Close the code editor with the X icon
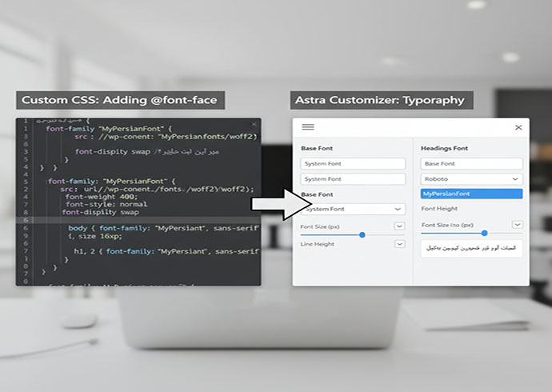The width and height of the screenshot is (552, 392). click(x=254, y=124)
